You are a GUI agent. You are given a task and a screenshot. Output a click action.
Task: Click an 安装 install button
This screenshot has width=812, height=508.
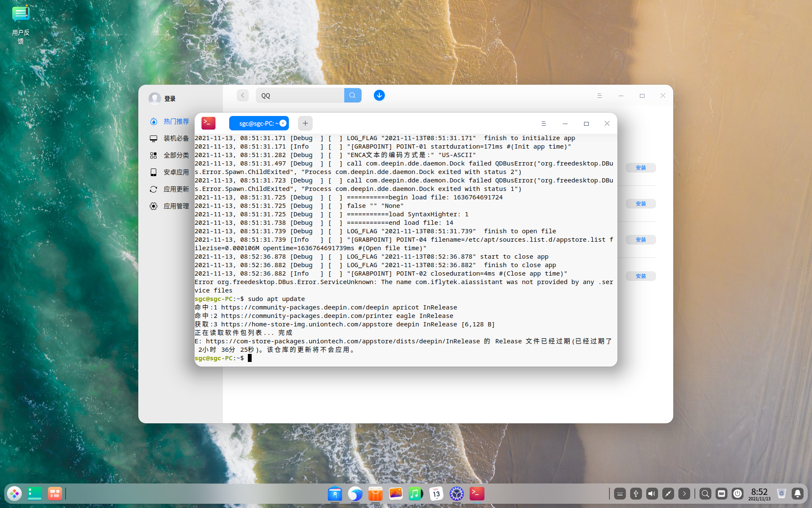(641, 168)
